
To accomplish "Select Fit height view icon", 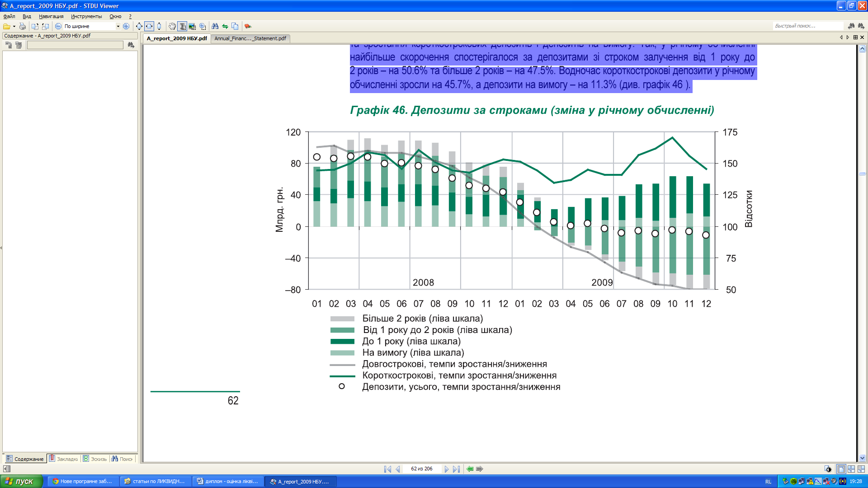I will tap(159, 26).
